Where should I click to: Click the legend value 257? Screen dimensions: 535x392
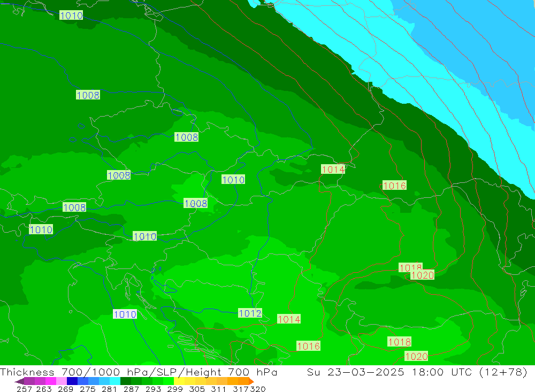(x=24, y=389)
